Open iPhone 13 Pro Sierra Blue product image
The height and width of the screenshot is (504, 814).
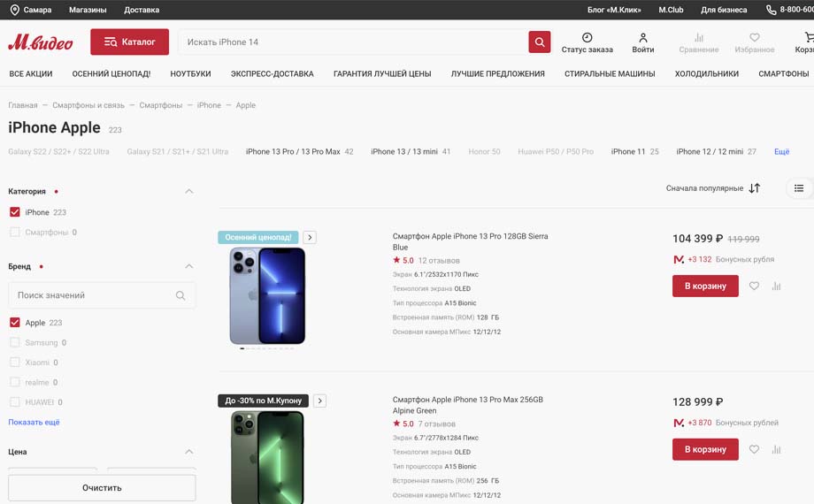tap(267, 295)
